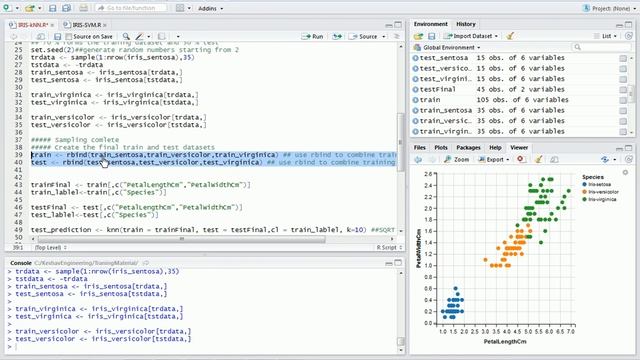Click the Source button
Image resolution: width=640 pixels, height=360 pixels.
(x=364, y=36)
